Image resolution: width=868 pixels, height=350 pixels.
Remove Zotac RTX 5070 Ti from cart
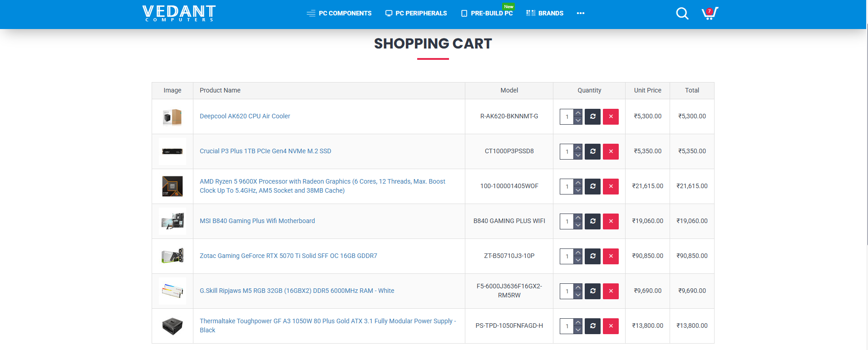[x=611, y=256]
